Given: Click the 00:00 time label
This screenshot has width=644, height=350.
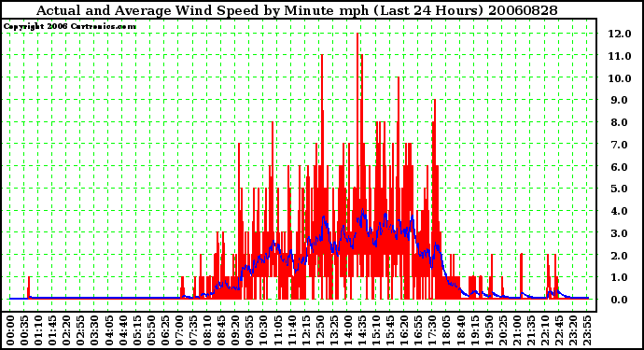Looking at the screenshot, I should tap(10, 330).
